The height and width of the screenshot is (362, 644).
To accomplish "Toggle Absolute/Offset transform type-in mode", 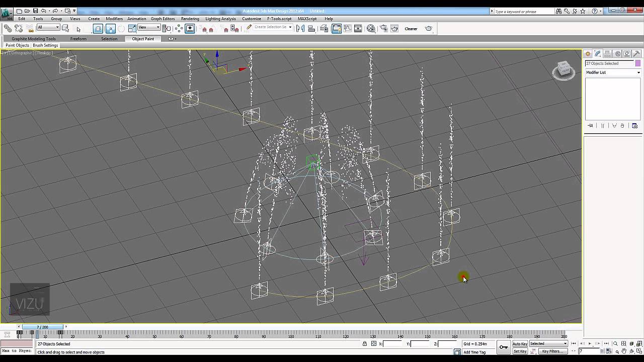I will coord(373,344).
